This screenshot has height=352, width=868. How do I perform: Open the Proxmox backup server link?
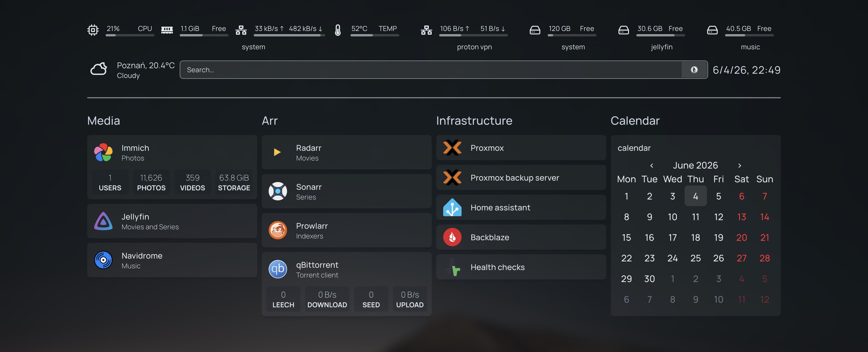[521, 178]
